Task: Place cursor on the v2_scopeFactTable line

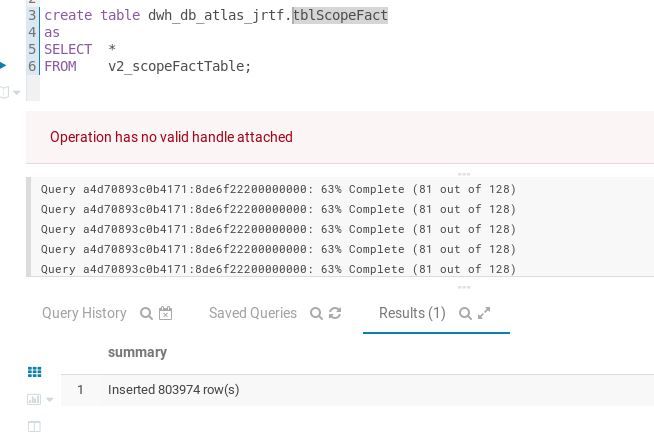Action: [180, 66]
